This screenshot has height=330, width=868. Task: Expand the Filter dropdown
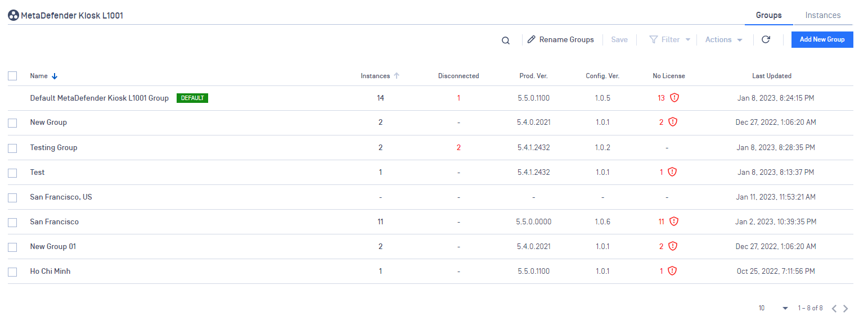click(x=670, y=39)
